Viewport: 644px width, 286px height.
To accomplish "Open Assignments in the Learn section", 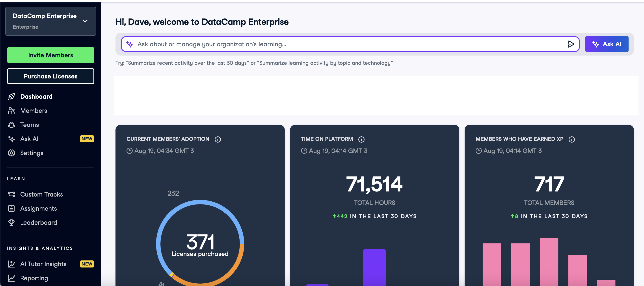I will [x=39, y=208].
